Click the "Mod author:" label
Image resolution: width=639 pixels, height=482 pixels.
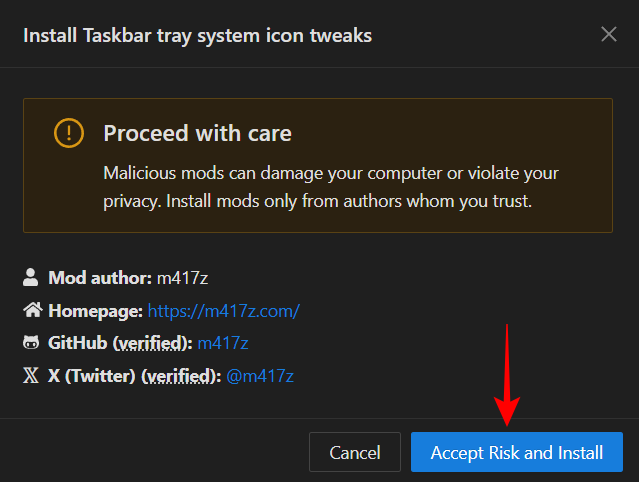[100, 277]
